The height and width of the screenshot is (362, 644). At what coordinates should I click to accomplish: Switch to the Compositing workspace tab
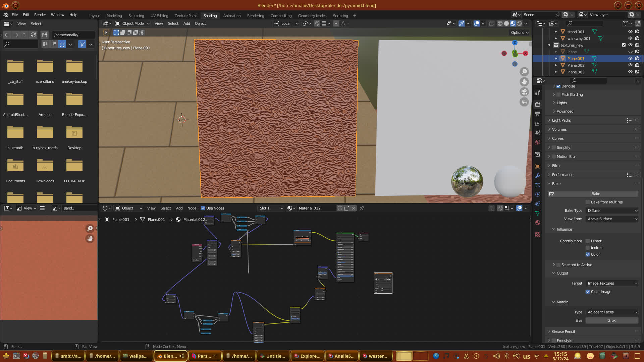point(281,16)
